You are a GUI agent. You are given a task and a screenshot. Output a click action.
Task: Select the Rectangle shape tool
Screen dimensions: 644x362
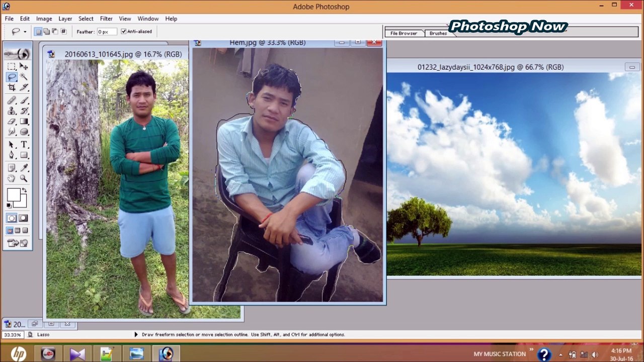(x=24, y=155)
